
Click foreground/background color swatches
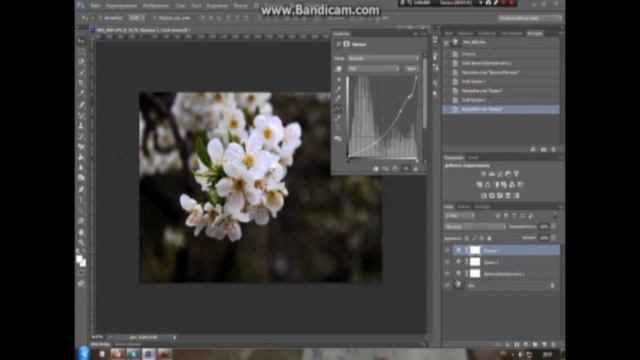[x=81, y=261]
